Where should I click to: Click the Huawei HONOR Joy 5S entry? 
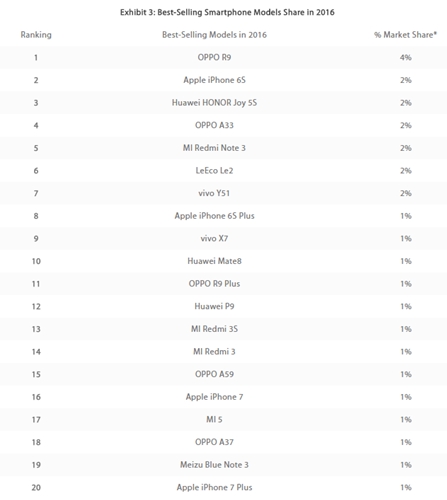(x=214, y=103)
